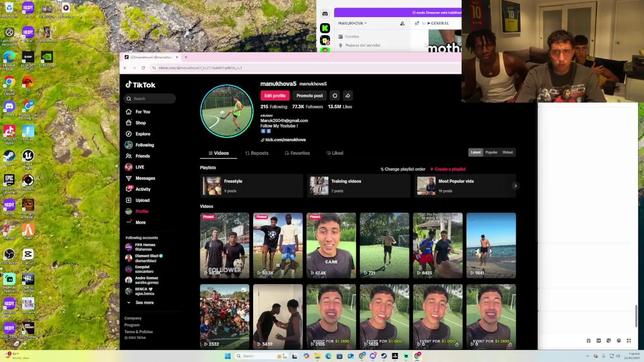Viewport: 644px width, 362px height.
Task: Click the TikTok search field
Action: click(x=150, y=99)
